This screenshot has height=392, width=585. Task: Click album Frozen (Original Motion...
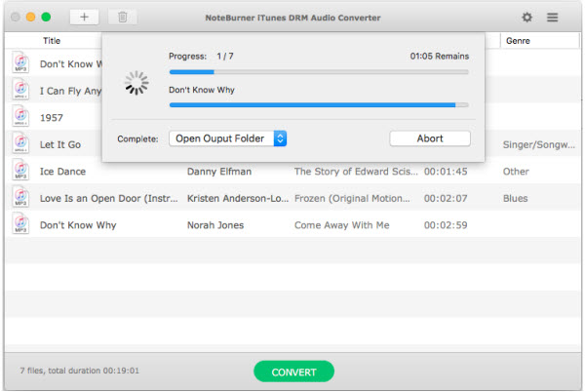tap(352, 198)
